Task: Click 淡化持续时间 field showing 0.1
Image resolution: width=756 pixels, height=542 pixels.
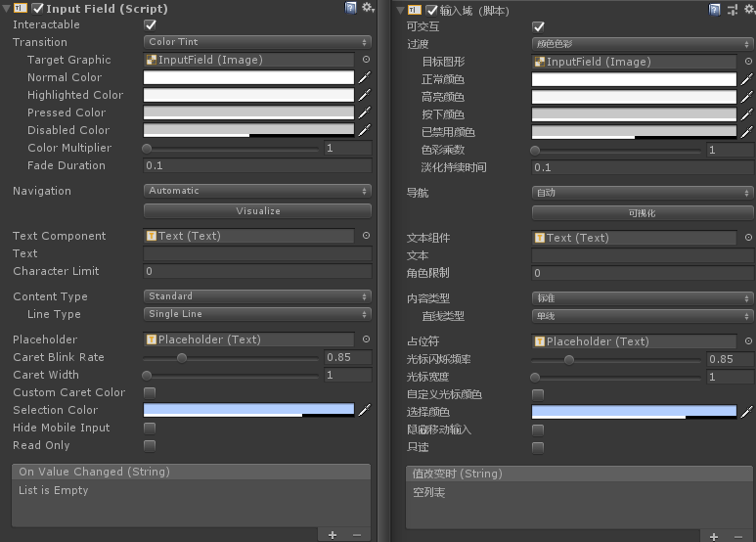Action: pos(643,167)
